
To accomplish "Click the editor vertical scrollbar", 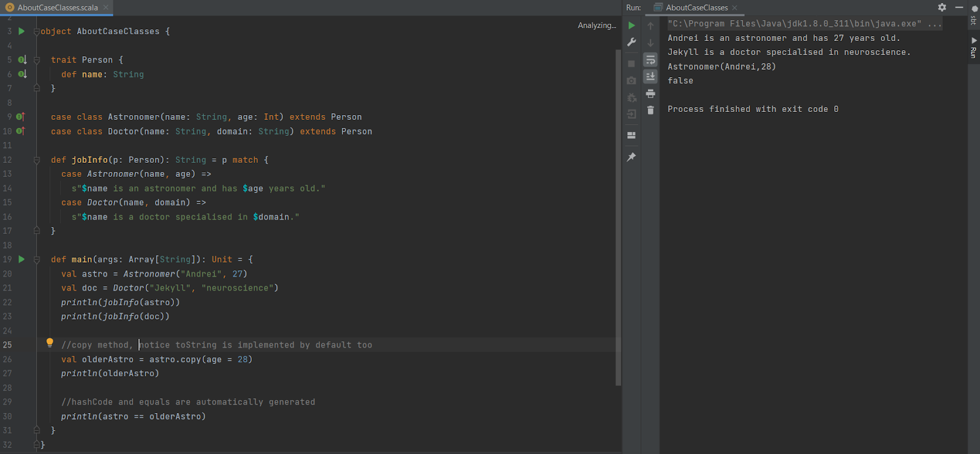I will pyautogui.click(x=618, y=217).
